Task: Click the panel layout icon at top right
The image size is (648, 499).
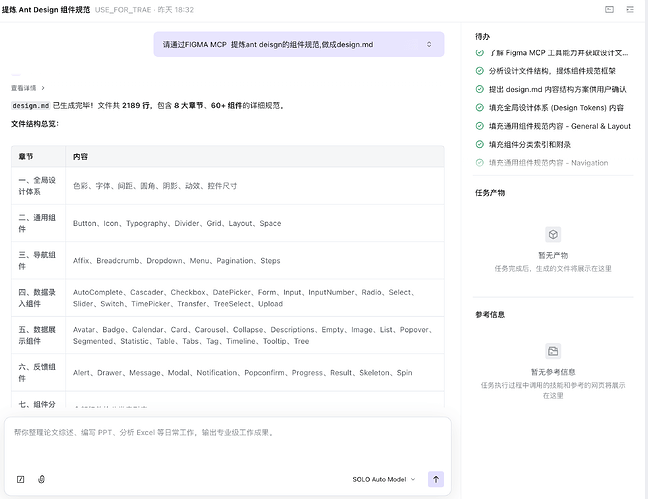Action: pos(609,9)
